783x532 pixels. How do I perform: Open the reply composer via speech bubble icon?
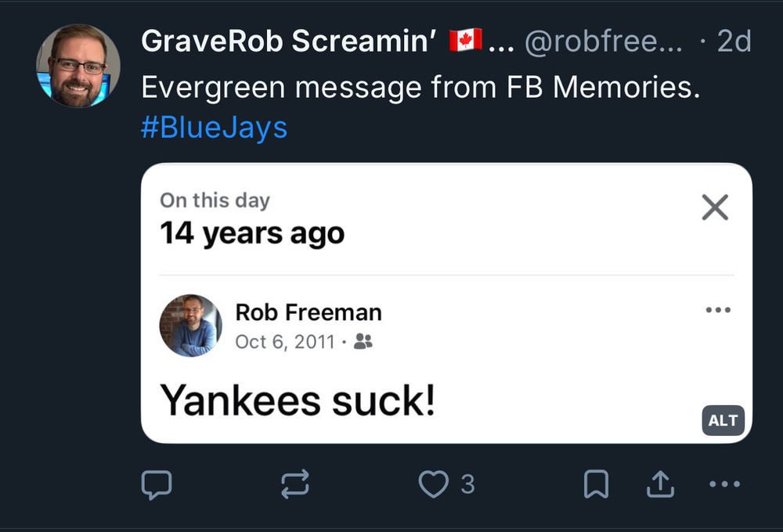pos(157,483)
